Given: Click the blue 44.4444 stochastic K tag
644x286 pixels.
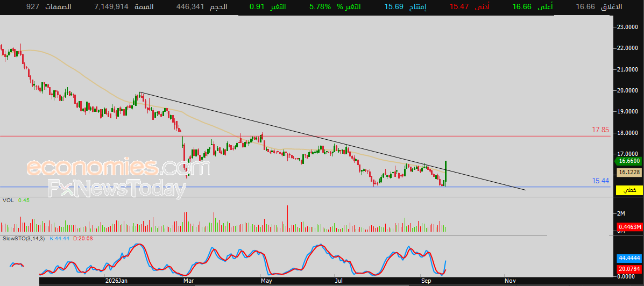Looking at the screenshot, I should (629, 259).
